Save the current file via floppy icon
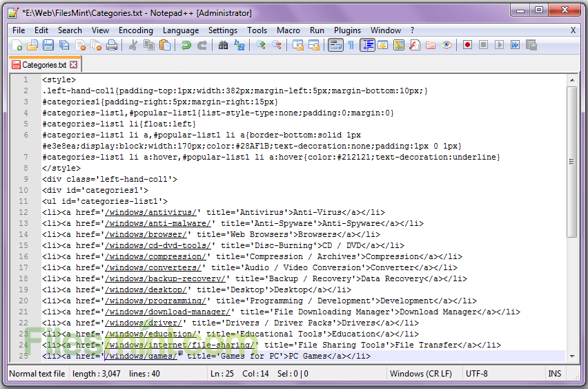Screen dimensions: 588x389 (x=48, y=45)
